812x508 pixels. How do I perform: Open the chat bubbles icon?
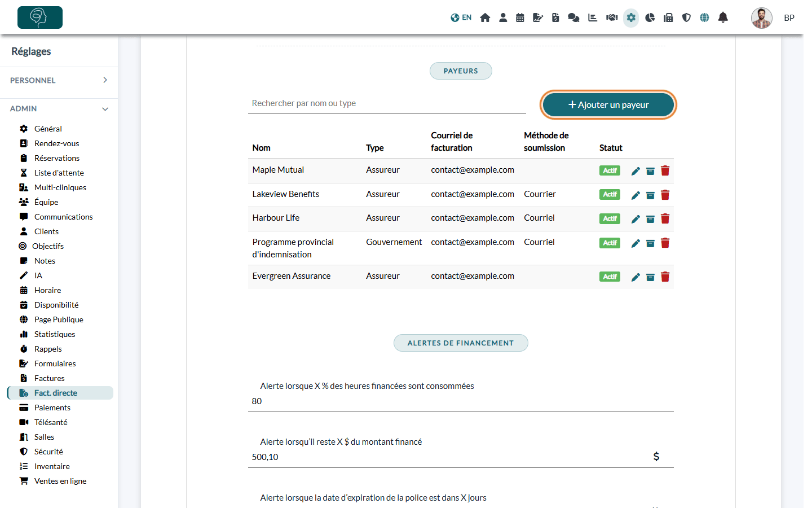pyautogui.click(x=573, y=17)
